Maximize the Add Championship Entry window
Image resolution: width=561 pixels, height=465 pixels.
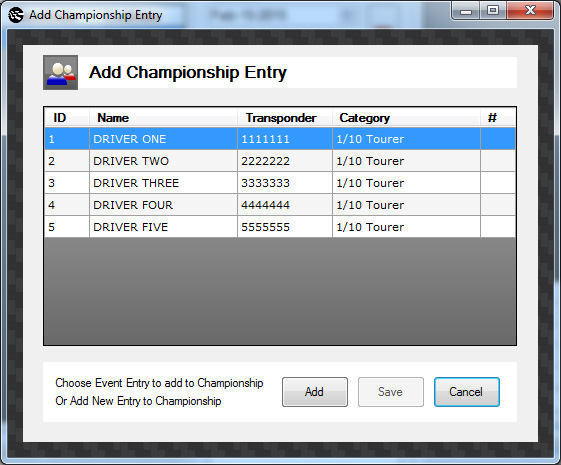(493, 11)
